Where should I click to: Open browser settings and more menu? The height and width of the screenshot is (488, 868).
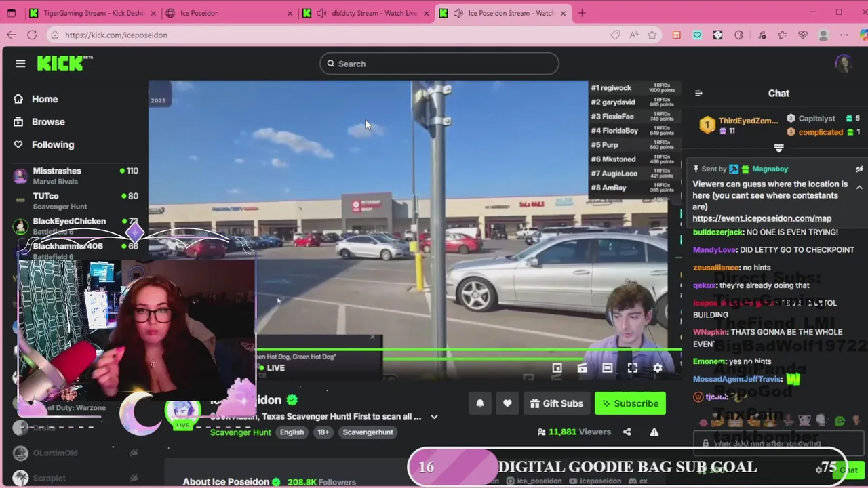pos(844,35)
